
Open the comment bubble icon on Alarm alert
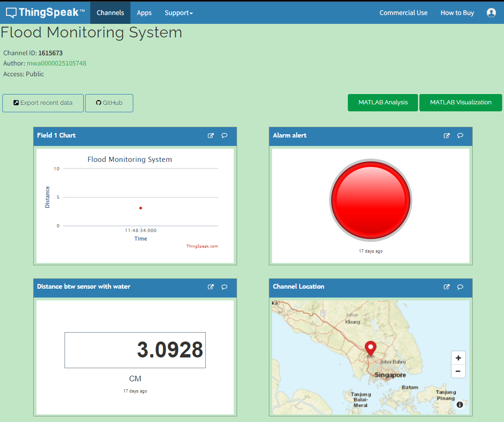(x=460, y=135)
